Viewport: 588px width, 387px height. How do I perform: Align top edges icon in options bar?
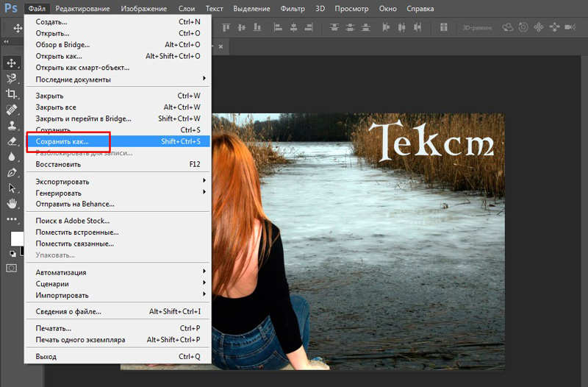226,27
